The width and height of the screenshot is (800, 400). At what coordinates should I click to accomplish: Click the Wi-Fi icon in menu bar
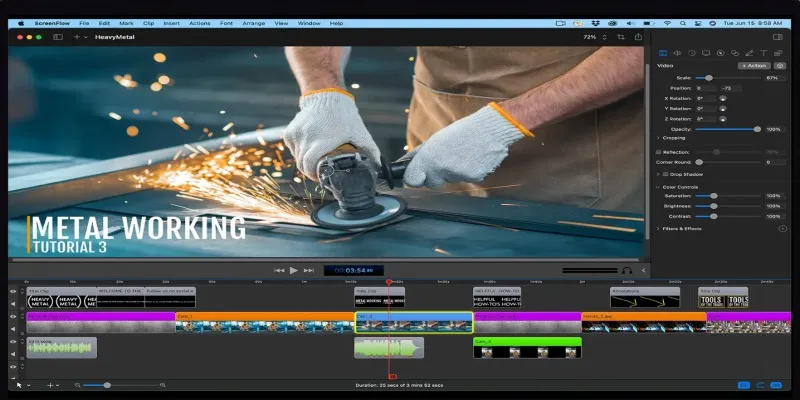coord(667,23)
